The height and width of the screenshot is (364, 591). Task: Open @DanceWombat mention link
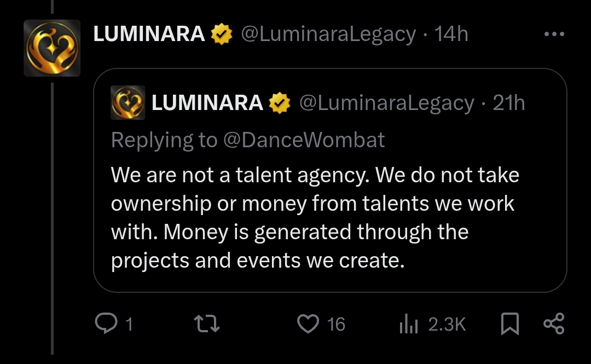coord(304,140)
